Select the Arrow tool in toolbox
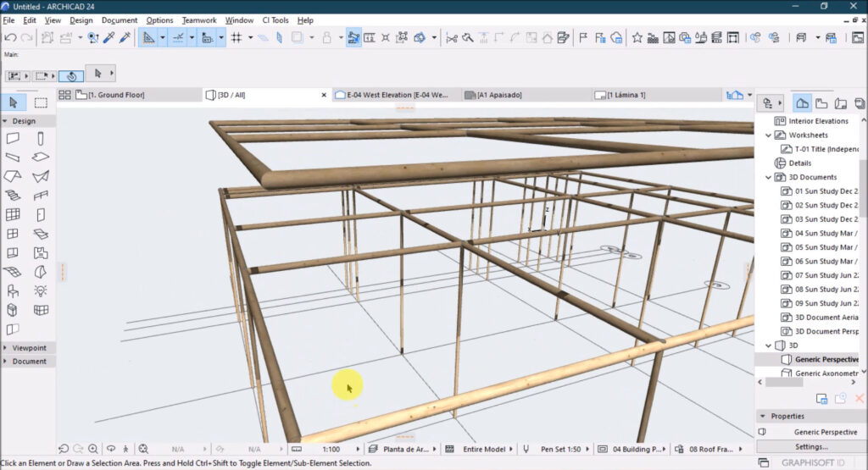This screenshot has width=868, height=470. [x=14, y=102]
